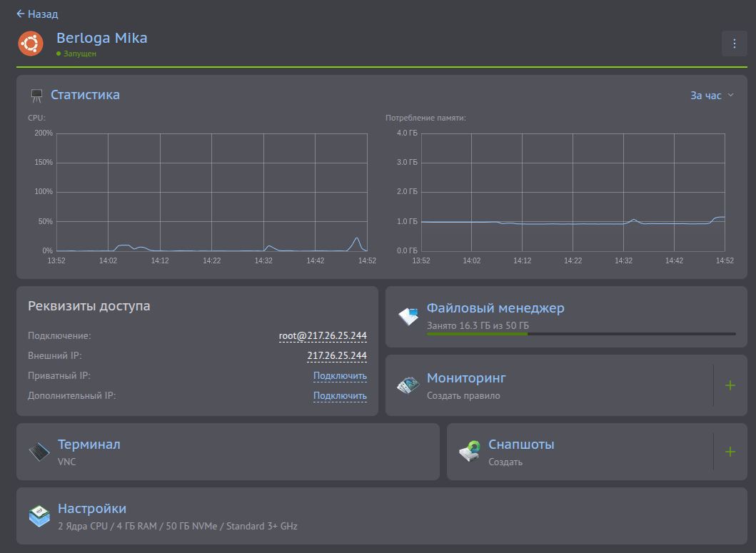Copy the external IP 217.26.25.244

point(337,356)
